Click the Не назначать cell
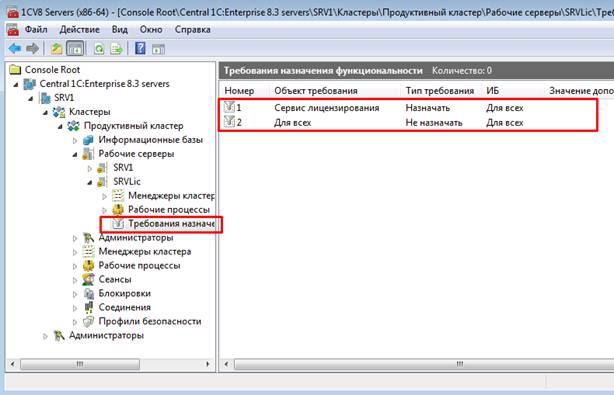This screenshot has width=614, height=395. [434, 123]
